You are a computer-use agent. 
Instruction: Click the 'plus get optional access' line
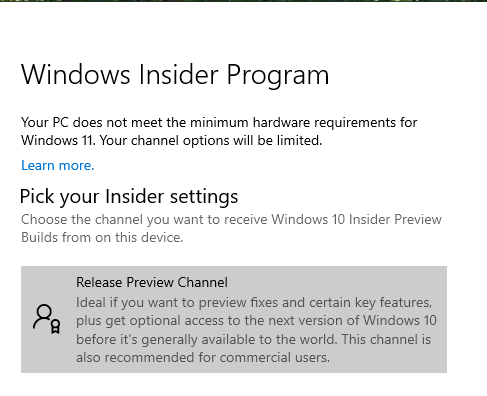pos(256,320)
